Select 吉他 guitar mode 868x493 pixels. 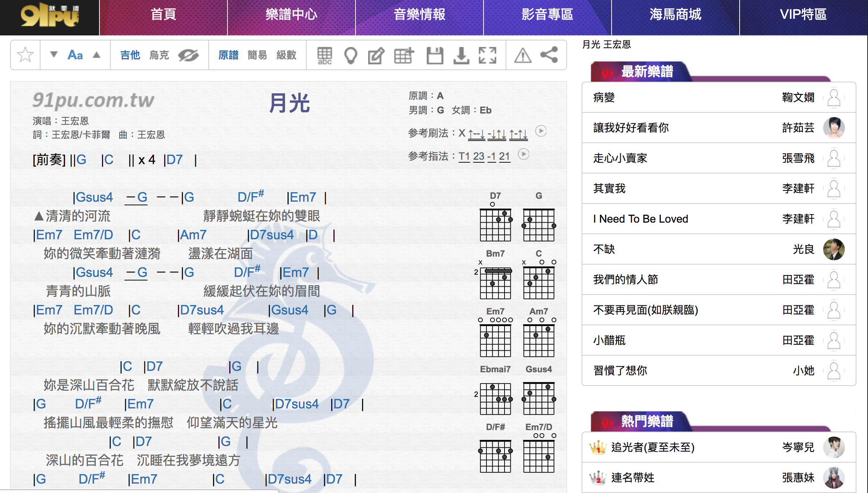tap(130, 55)
